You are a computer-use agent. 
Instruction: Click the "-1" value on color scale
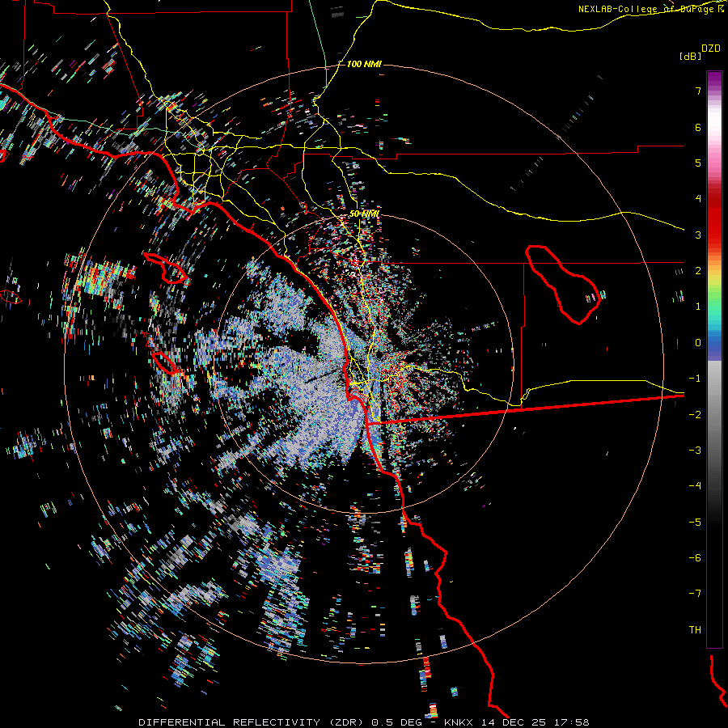pyautogui.click(x=695, y=379)
